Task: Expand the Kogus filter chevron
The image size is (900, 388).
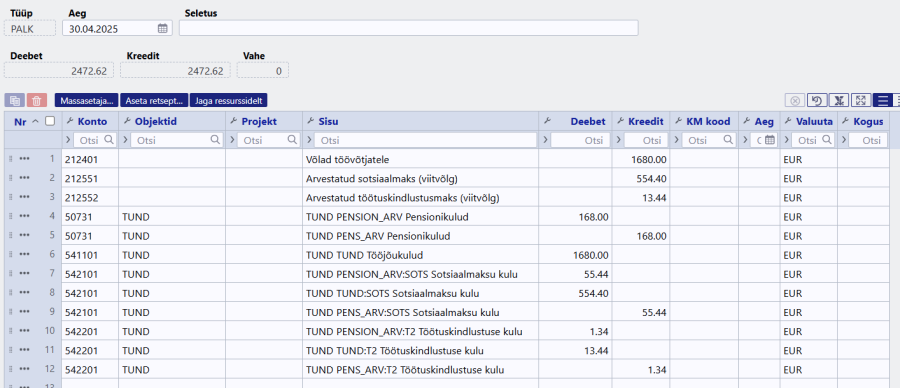Action: click(843, 139)
